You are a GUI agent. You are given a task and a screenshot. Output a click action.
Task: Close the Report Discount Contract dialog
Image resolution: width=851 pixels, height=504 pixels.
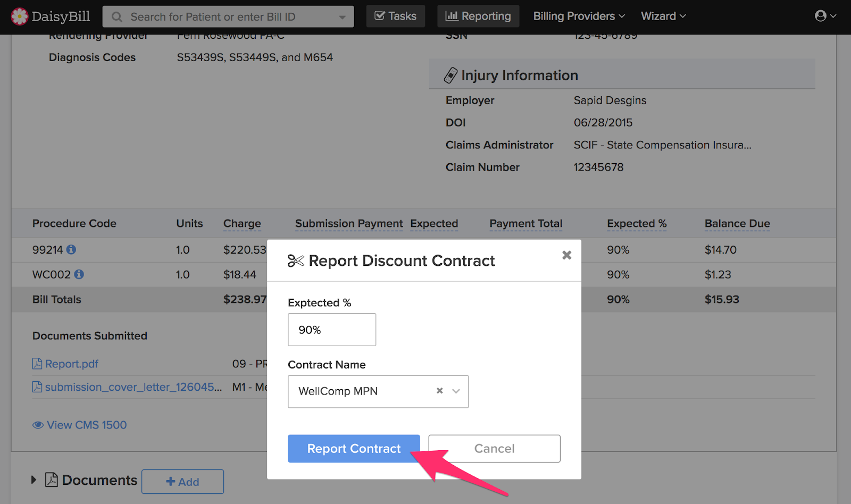567,255
